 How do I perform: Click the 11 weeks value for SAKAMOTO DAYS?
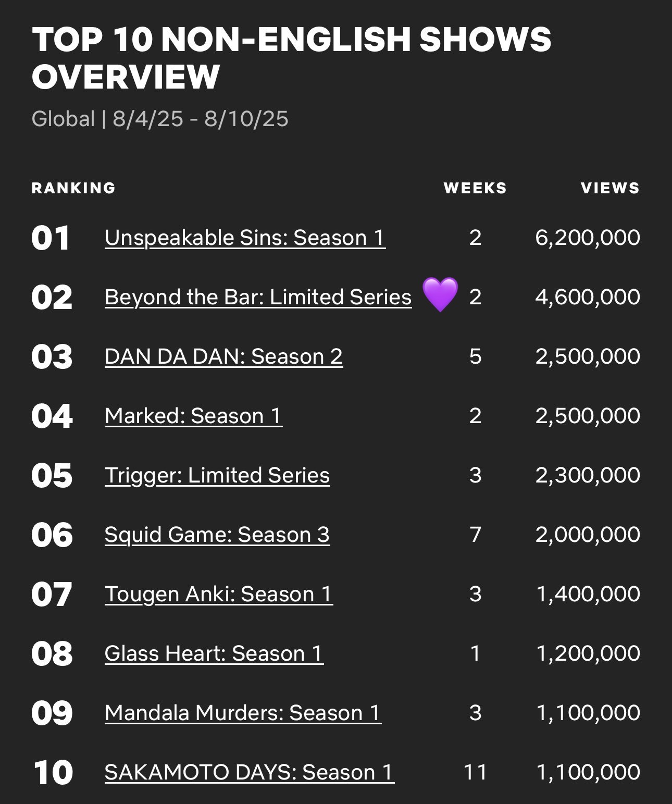click(475, 773)
